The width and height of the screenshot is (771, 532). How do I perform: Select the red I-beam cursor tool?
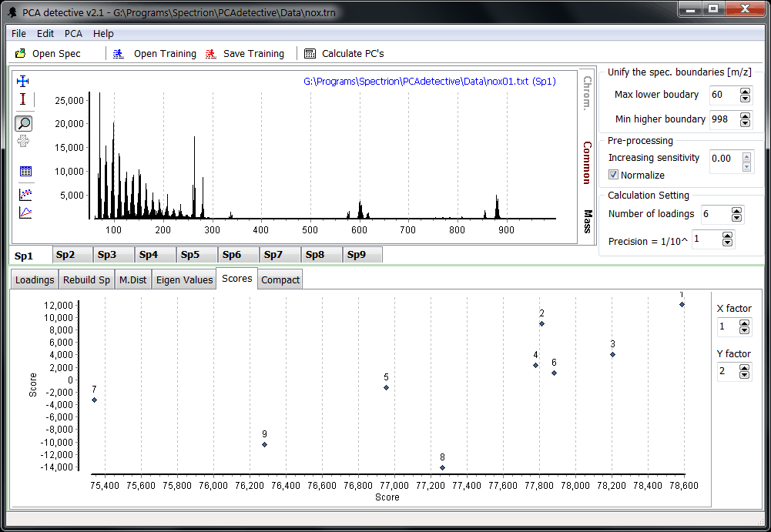pyautogui.click(x=23, y=99)
